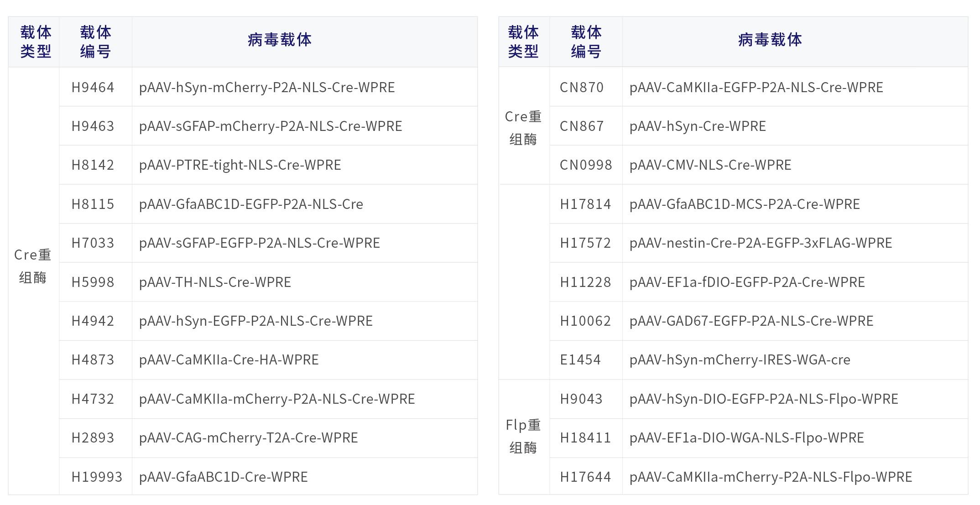
Task: Select pAAV-GfaABC1D-EGFP-P2A-NLS-Cre entry
Action: 251,204
